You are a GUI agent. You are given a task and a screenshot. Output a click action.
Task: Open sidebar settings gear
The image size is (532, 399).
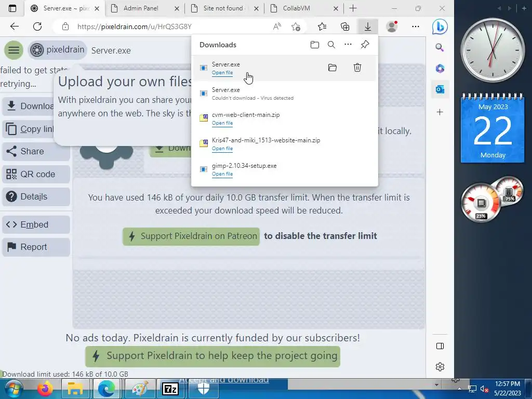click(x=440, y=367)
